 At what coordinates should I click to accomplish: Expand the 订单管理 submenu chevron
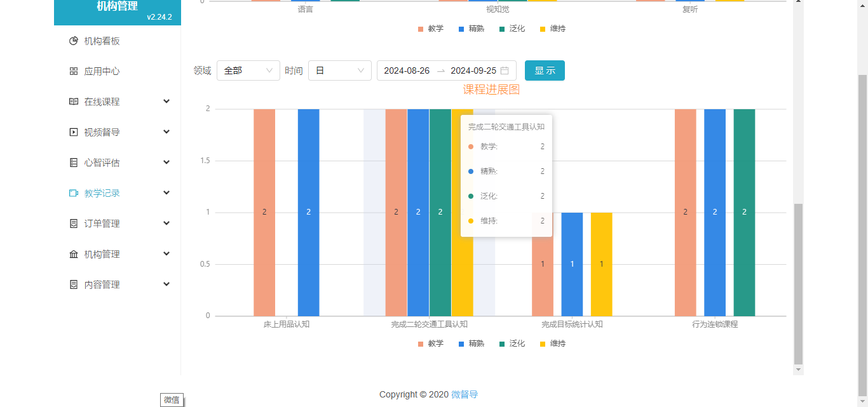coord(166,224)
